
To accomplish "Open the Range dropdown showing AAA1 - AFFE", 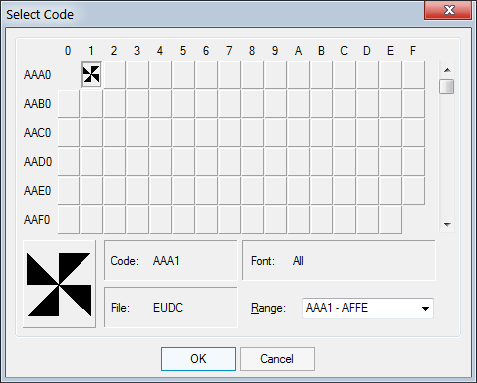I will (x=368, y=308).
